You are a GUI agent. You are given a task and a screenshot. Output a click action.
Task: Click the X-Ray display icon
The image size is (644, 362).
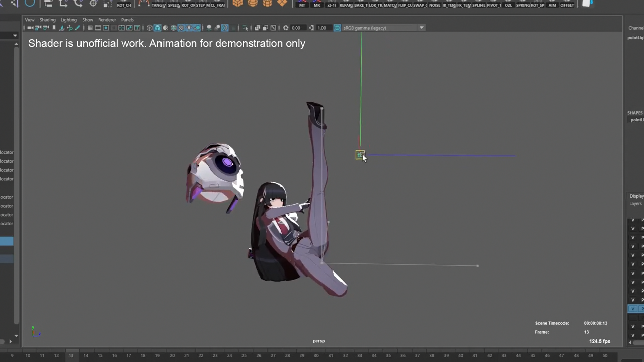pyautogui.click(x=257, y=28)
